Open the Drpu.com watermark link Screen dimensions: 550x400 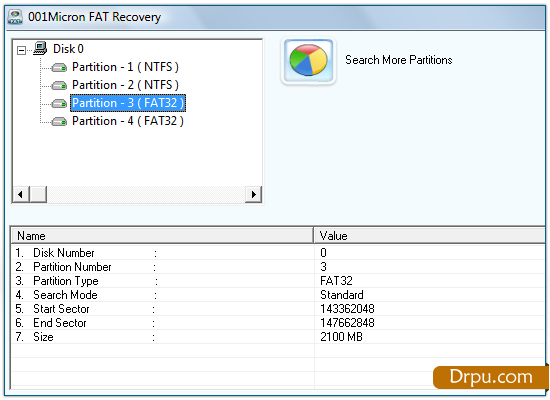(491, 377)
